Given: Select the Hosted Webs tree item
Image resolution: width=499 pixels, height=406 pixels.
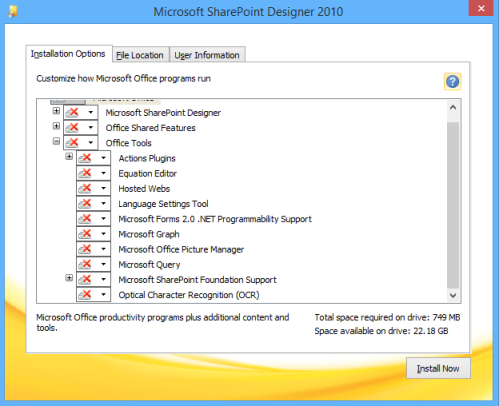Looking at the screenshot, I should [144, 189].
